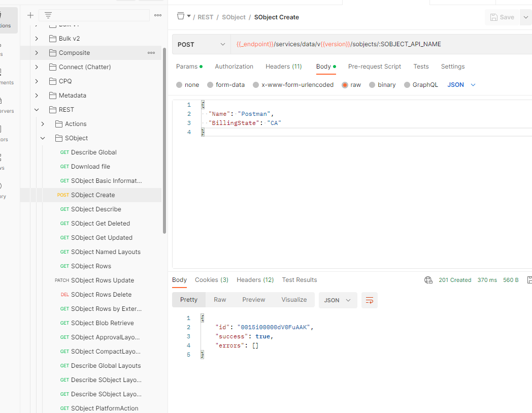
Task: Open the Pre-request Script tab
Action: (375, 67)
